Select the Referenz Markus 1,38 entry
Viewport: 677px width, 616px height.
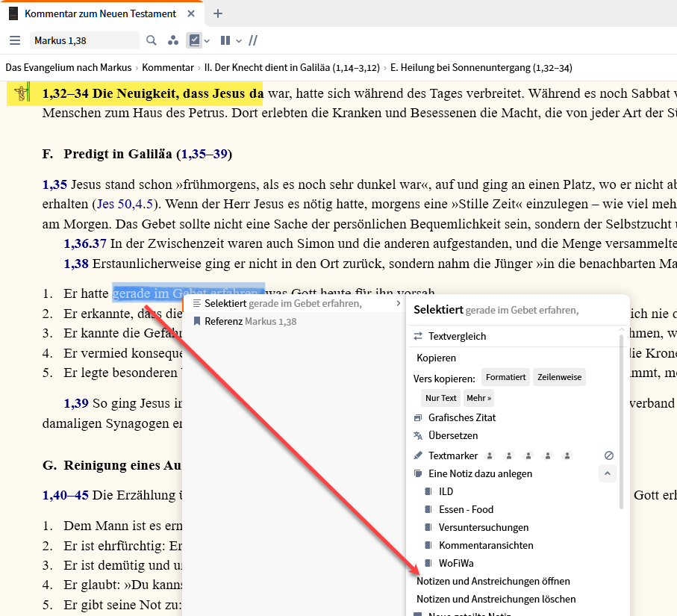click(293, 321)
